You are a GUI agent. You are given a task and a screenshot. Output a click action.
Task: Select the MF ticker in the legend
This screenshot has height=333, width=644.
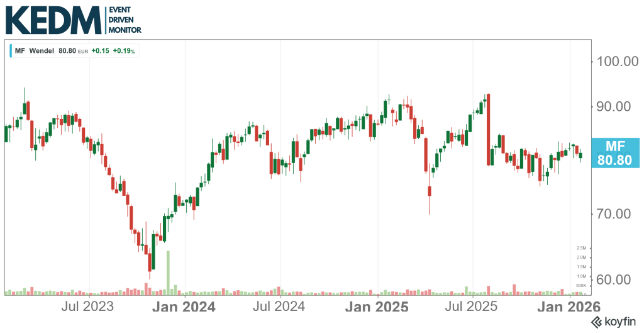tap(19, 50)
